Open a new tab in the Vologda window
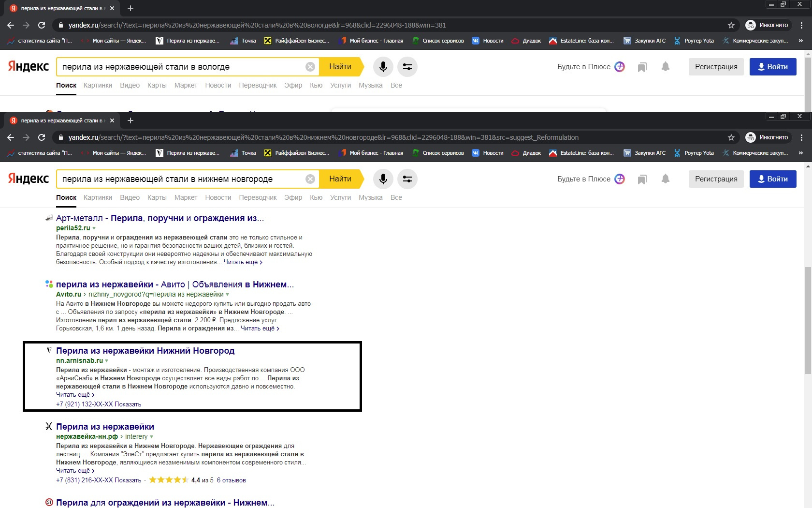The height and width of the screenshot is (508, 812). [130, 8]
